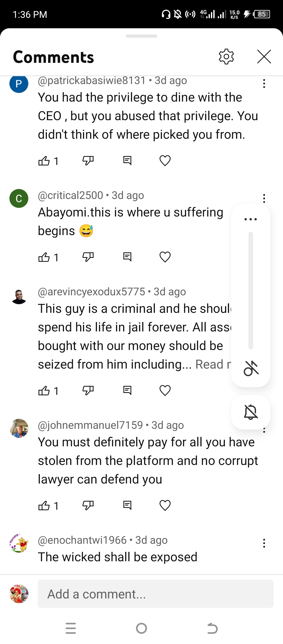Open more options for @enochantwi1966 comment
The image size is (283, 644).
point(264,543)
